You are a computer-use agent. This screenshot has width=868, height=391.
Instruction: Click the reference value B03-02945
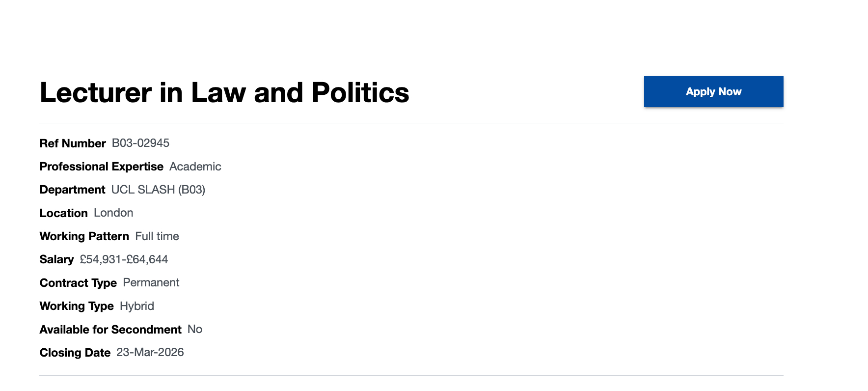[x=140, y=143]
